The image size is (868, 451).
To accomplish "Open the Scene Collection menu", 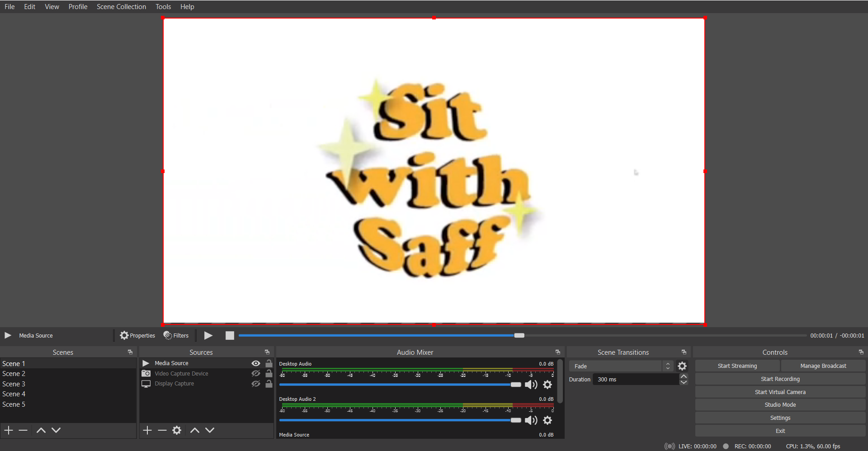I will [x=121, y=7].
